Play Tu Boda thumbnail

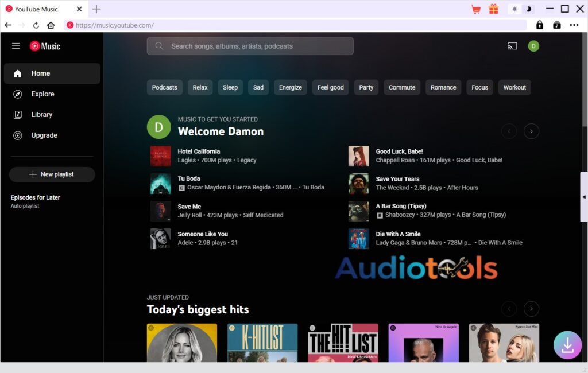click(161, 183)
